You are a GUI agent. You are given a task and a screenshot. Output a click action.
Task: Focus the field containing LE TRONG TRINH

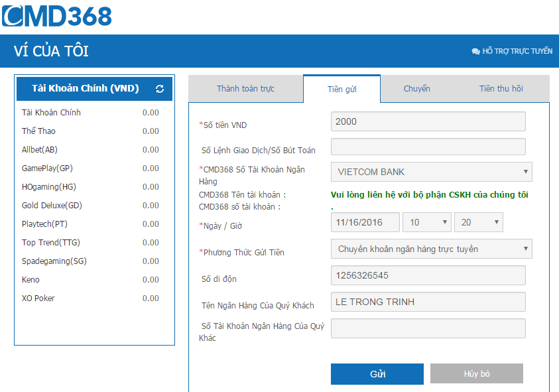(428, 302)
